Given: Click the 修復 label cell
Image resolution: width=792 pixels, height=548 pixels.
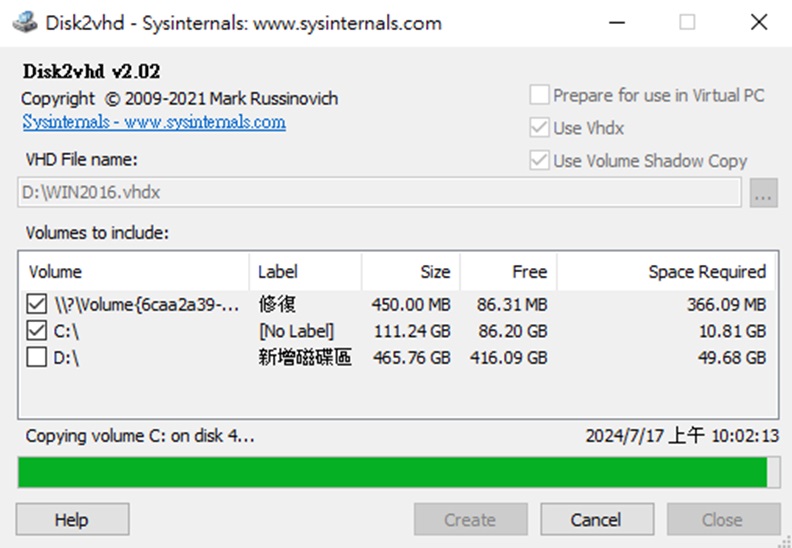Looking at the screenshot, I should click(x=277, y=305).
